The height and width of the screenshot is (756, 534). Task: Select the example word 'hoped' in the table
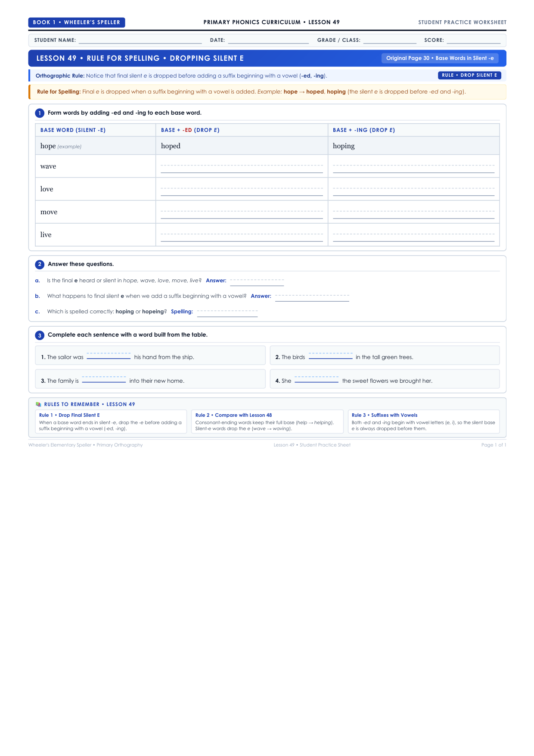(x=171, y=146)
